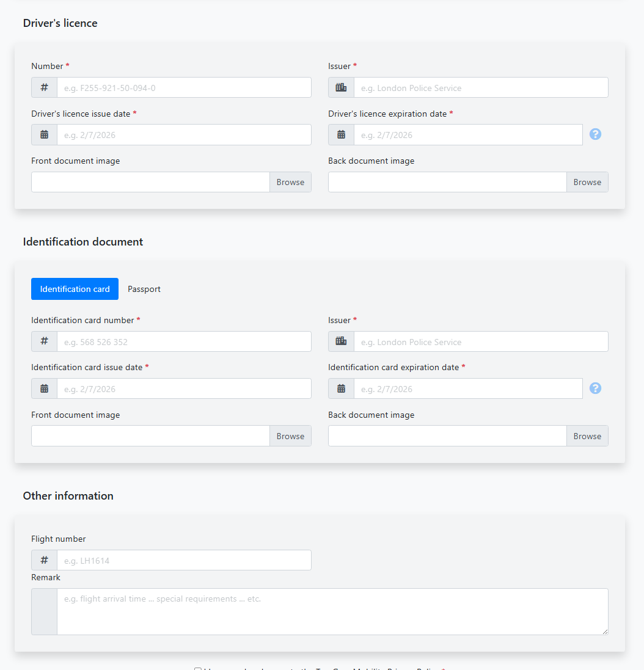This screenshot has width=644, height=670.
Task: Click help icon beside identification card expiration date
Action: point(595,388)
